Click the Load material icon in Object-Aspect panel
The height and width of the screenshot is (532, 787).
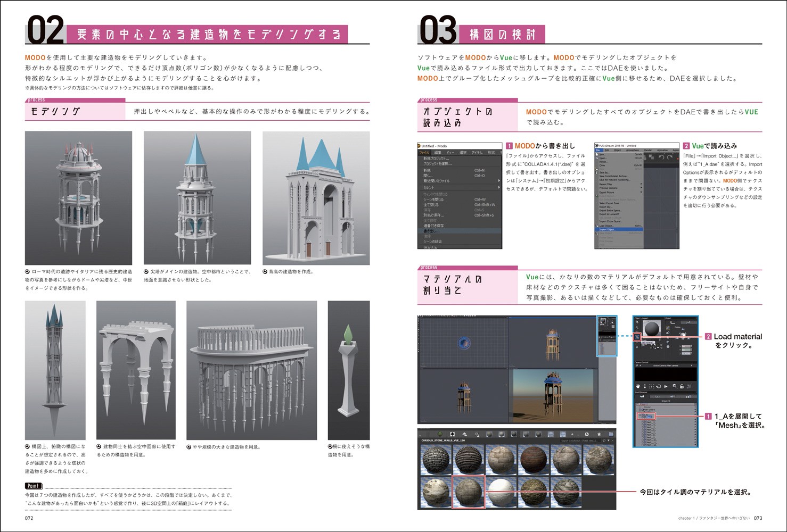(x=637, y=337)
